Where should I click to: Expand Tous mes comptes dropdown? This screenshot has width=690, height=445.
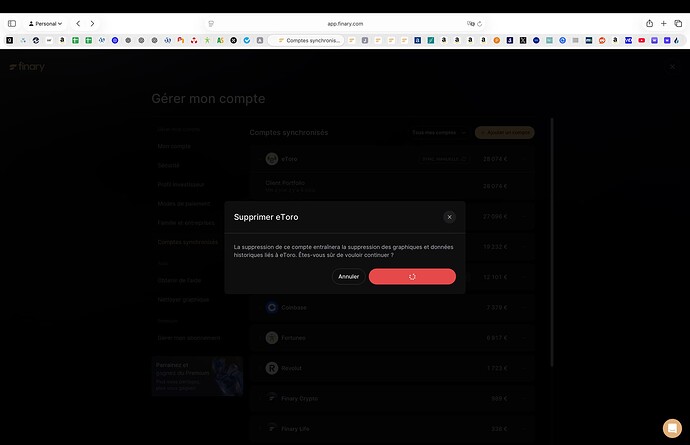438,132
